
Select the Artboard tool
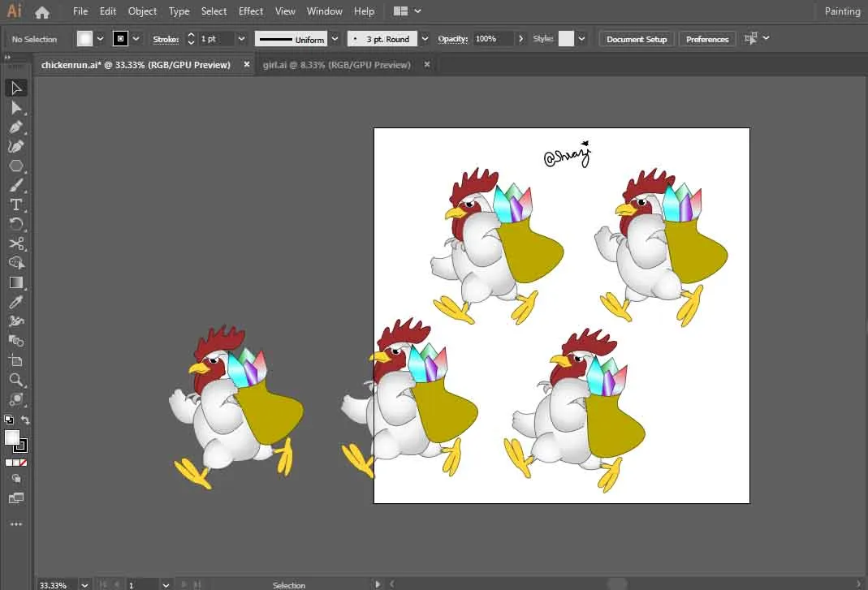[16, 360]
